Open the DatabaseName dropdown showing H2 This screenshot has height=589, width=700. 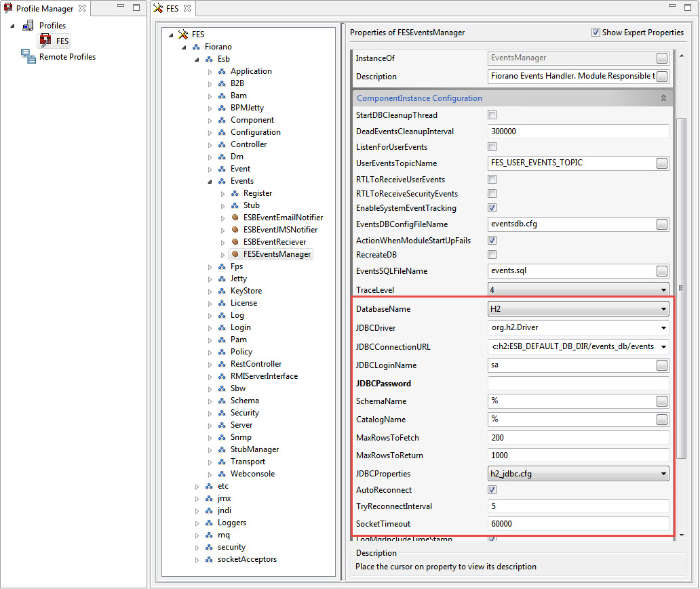pyautogui.click(x=663, y=309)
